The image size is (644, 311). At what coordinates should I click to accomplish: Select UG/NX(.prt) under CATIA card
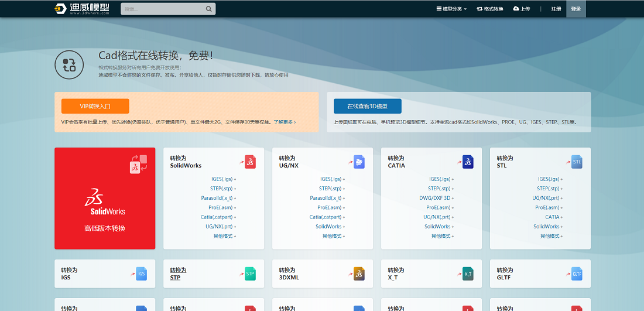439,217
